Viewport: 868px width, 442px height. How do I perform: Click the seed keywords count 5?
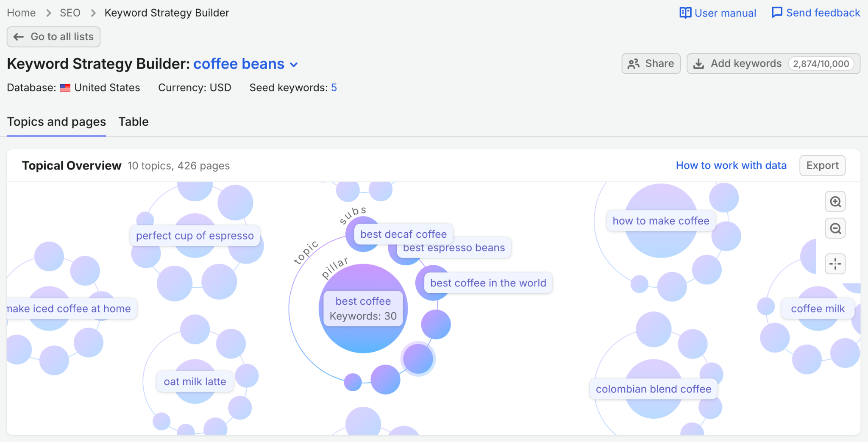click(334, 88)
